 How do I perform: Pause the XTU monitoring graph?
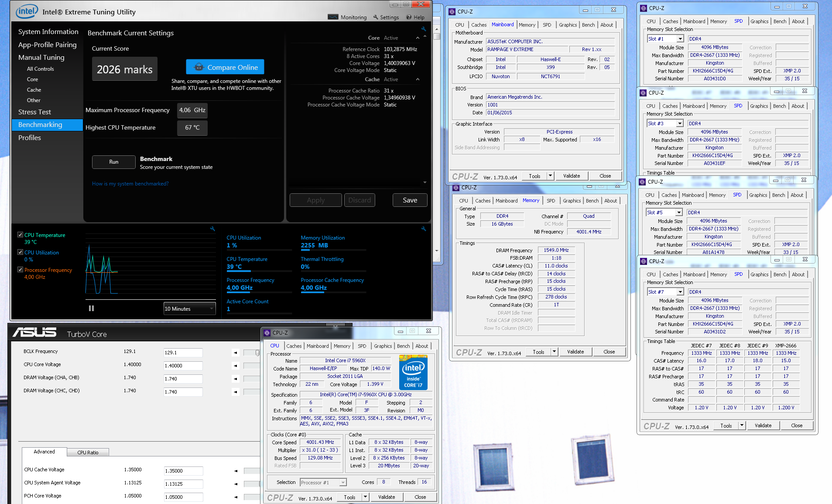[91, 308]
